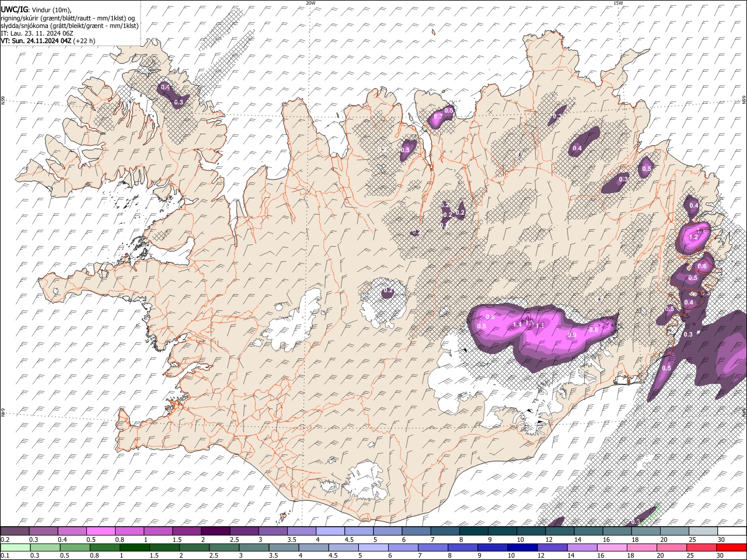Select the dark green rain swatch between 1 and 1.5

coord(134,547)
